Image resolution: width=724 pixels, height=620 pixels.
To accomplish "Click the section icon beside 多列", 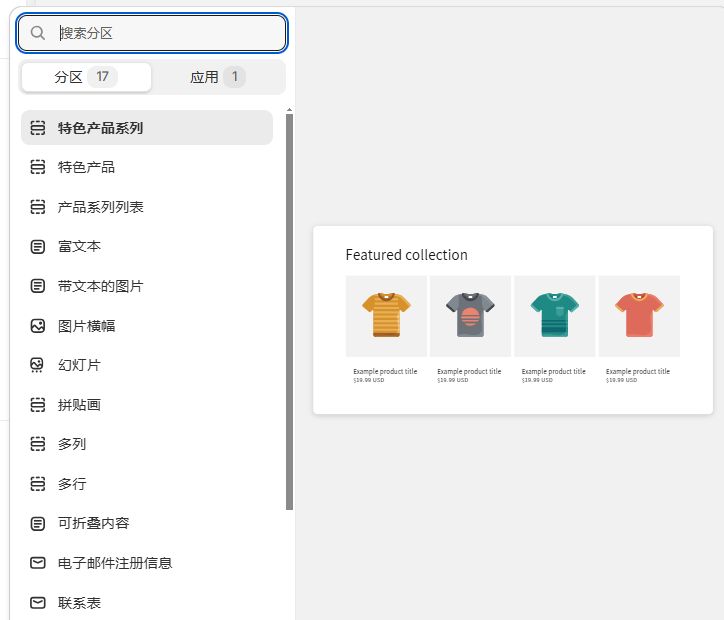I will coord(38,444).
